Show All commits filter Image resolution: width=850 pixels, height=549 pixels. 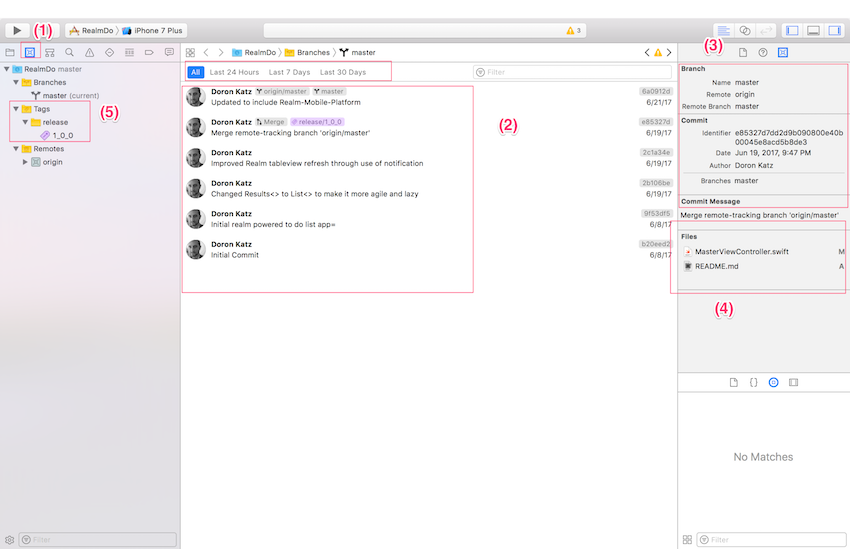coord(196,72)
